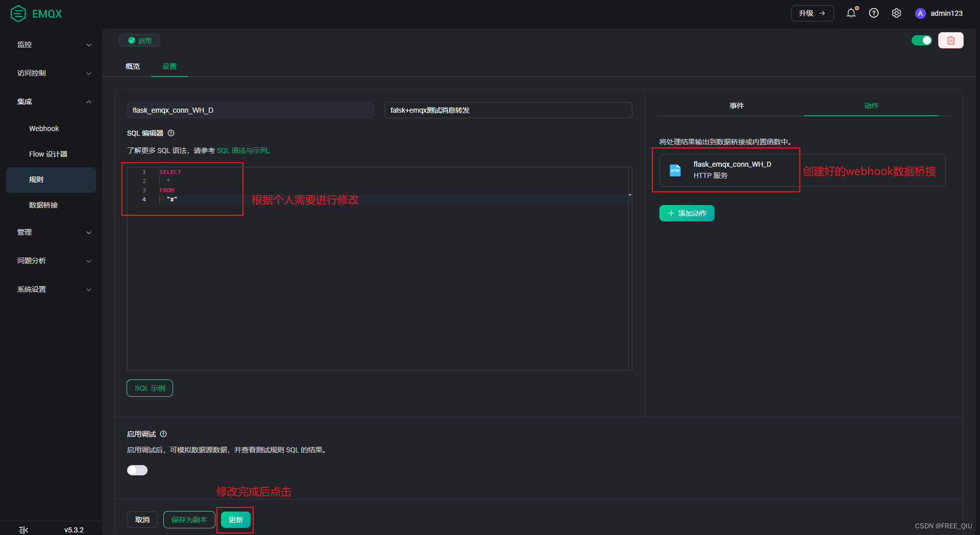Viewport: 980px width, 535px height.
Task: Click the admin123 user avatar
Action: pyautogui.click(x=920, y=13)
